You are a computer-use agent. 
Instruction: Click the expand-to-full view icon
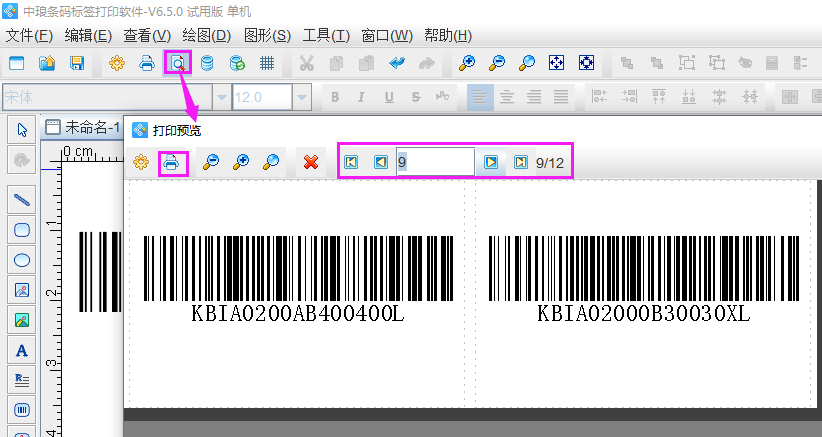pyautogui.click(x=586, y=63)
